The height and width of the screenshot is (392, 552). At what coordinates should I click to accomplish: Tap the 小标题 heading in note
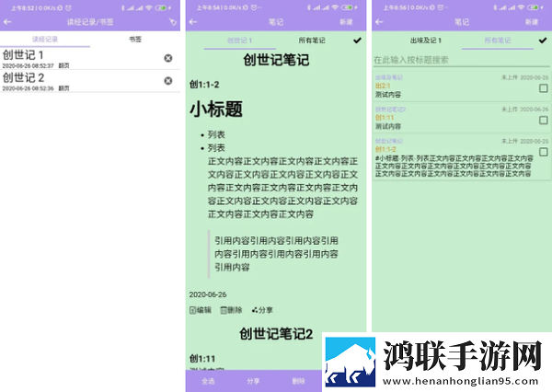click(216, 109)
